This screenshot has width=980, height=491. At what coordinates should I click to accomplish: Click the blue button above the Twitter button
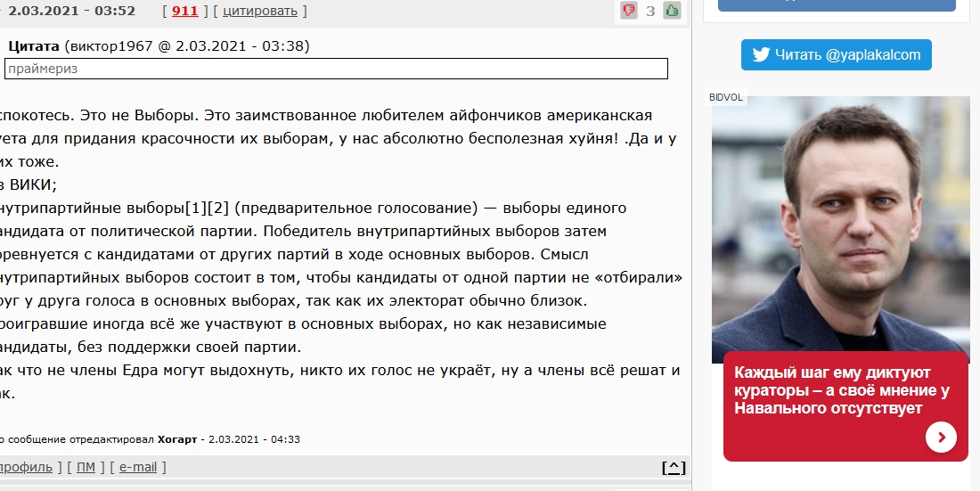point(837,5)
